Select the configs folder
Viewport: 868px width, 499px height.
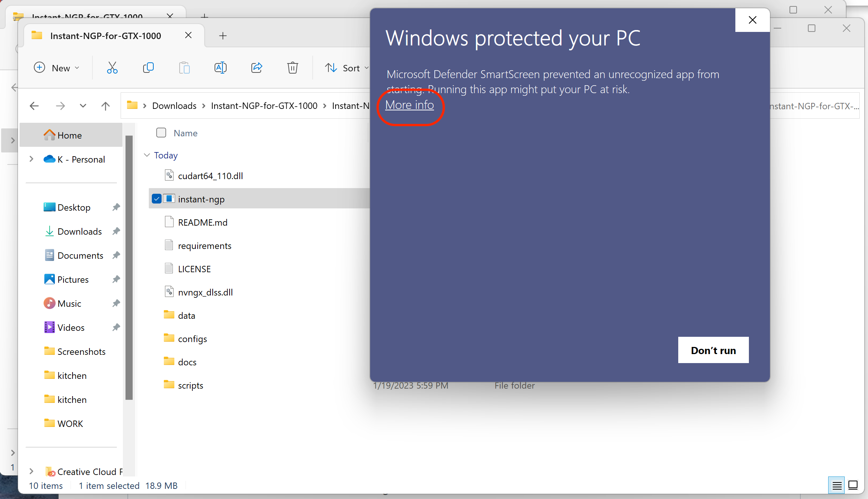(x=192, y=339)
